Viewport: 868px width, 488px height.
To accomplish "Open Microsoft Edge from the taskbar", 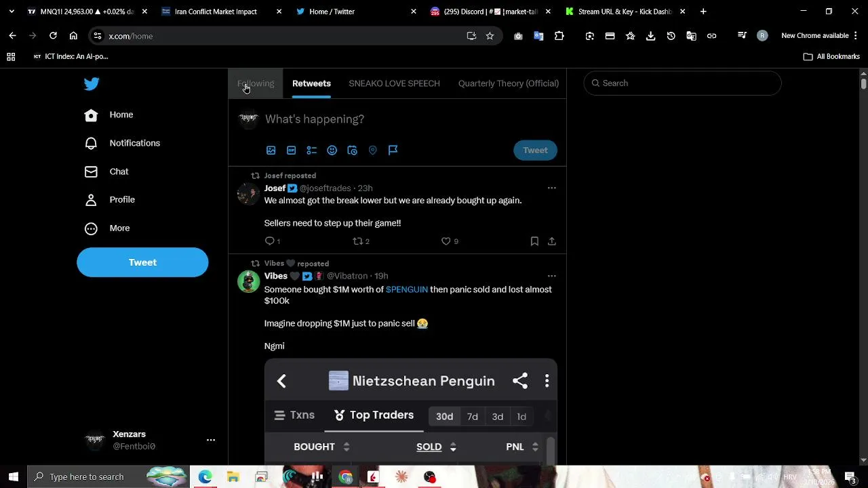I will click(x=205, y=477).
